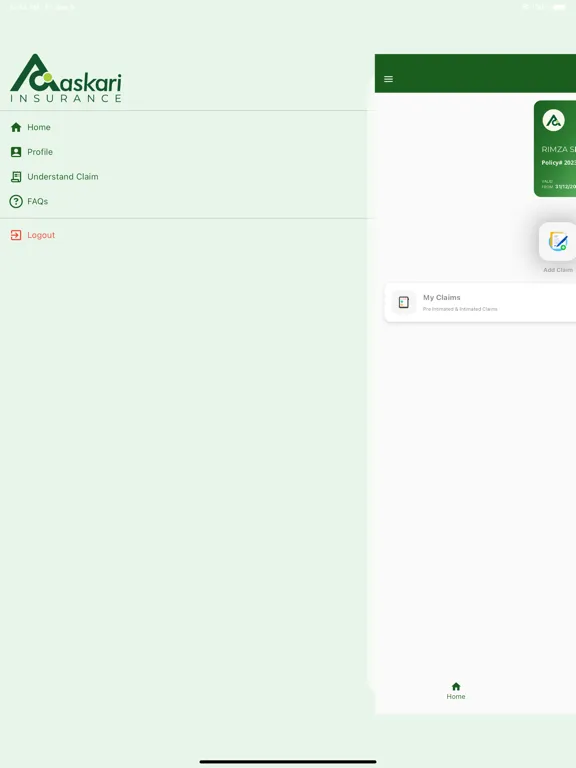Click Pre Intimated & Intimated Claims subtitle
This screenshot has width=576, height=768.
460,309
